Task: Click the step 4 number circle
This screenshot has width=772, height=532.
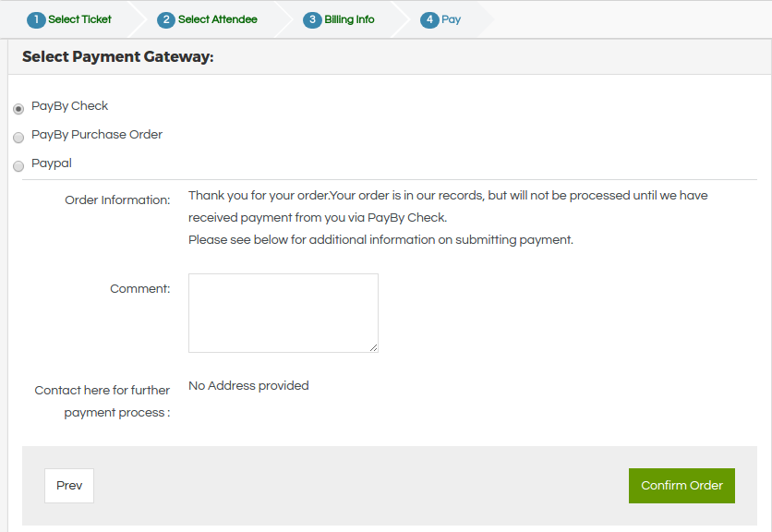Action: coord(429,19)
